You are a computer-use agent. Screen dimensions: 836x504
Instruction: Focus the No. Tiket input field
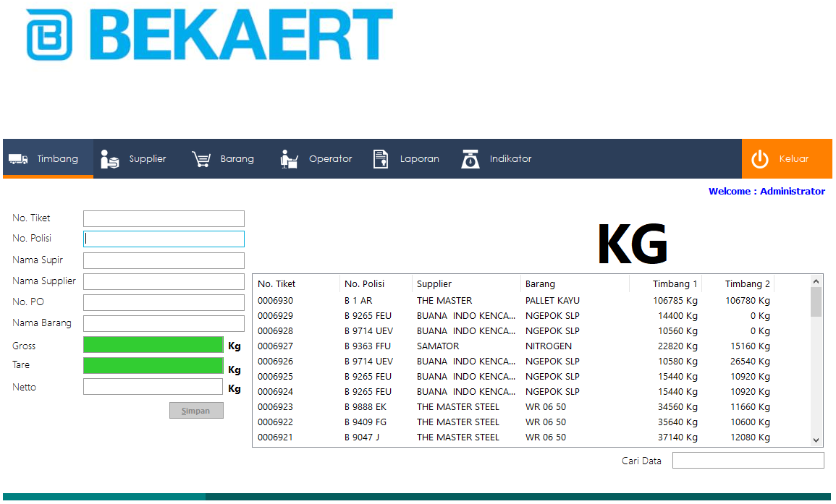pos(164,218)
